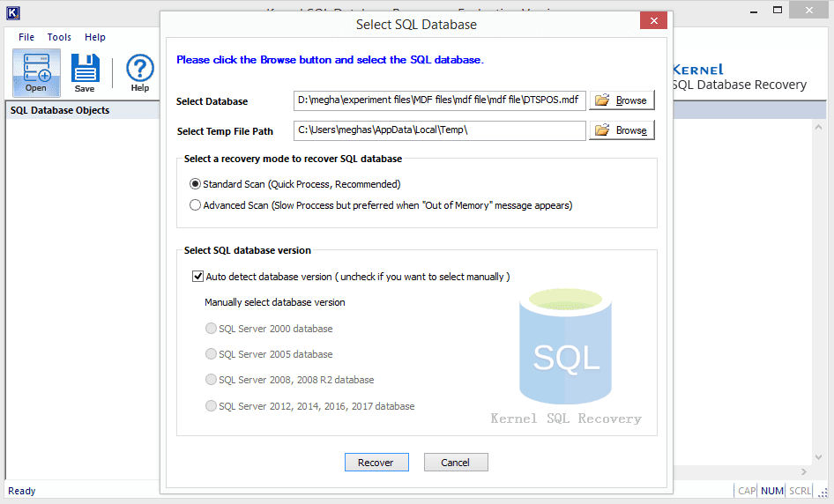Select the Standard Scan recovery mode
This screenshot has width=834, height=504.
coord(195,184)
